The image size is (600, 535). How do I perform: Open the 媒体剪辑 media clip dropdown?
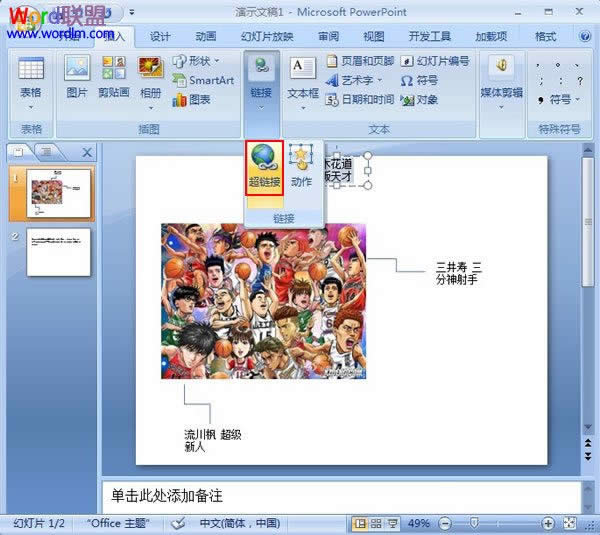[x=501, y=108]
